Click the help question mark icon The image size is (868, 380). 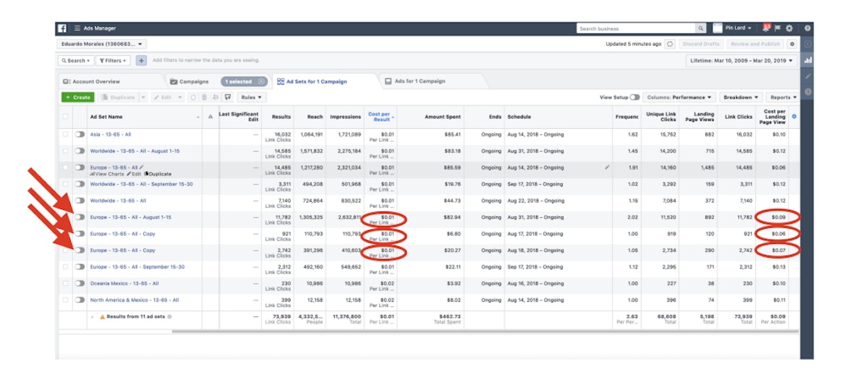(807, 28)
